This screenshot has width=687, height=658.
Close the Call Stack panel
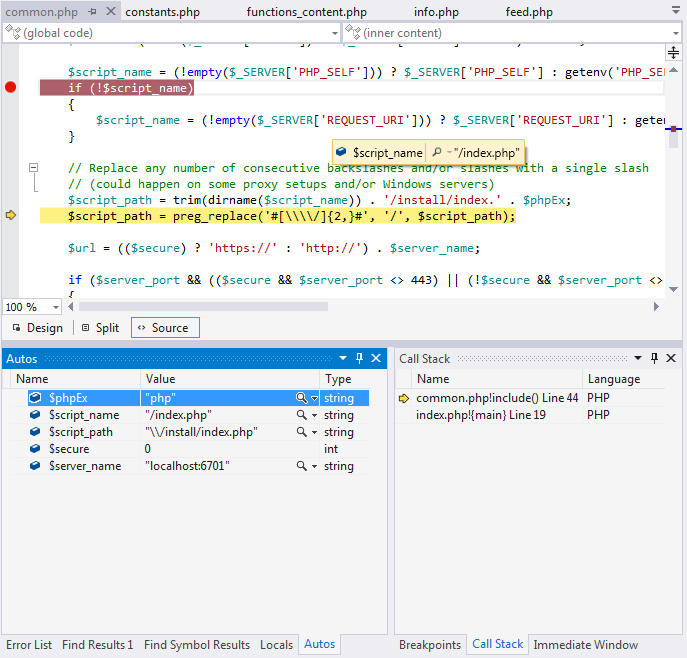671,358
